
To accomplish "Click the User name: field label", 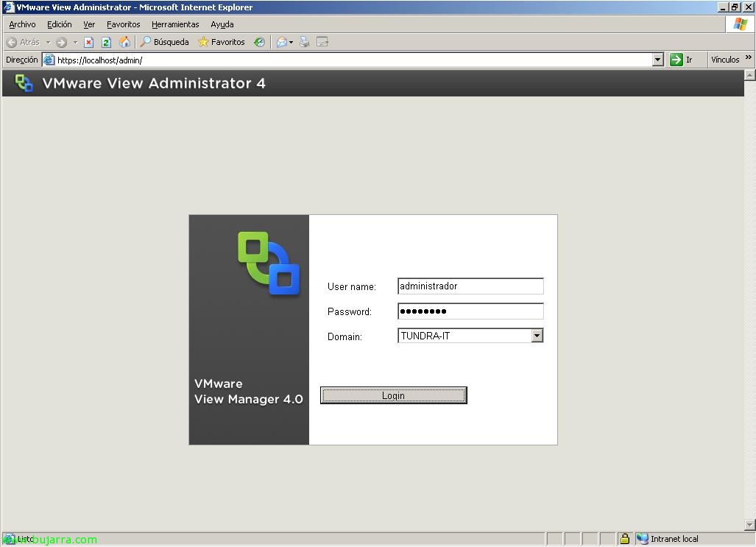I will (351, 286).
